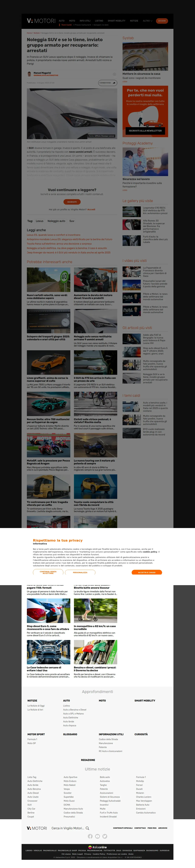The height and width of the screenshot is (868, 195).
Task: Click the footer Virgilio Motori logo
Action: tap(37, 828)
